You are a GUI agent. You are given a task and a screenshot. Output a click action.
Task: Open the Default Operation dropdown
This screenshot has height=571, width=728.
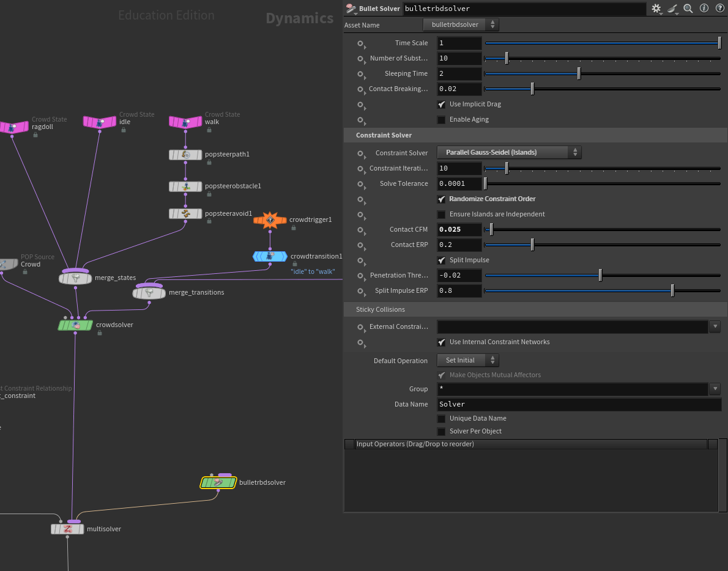point(467,360)
